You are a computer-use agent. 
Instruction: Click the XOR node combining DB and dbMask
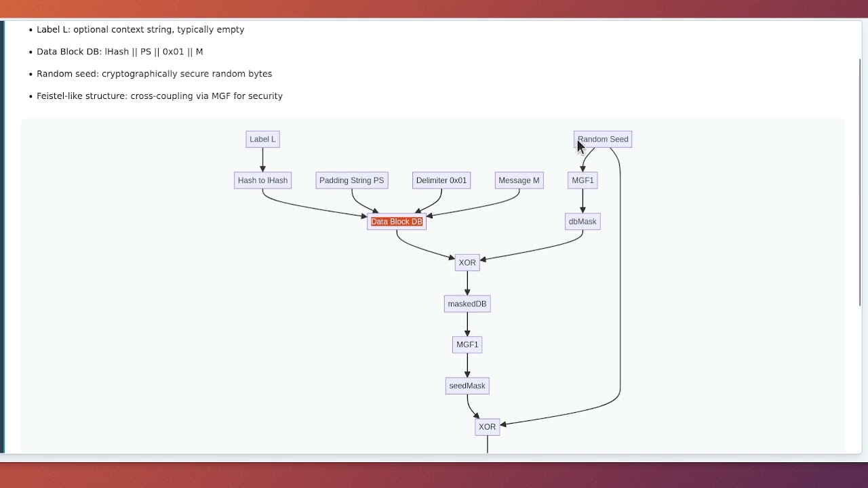[x=467, y=263]
